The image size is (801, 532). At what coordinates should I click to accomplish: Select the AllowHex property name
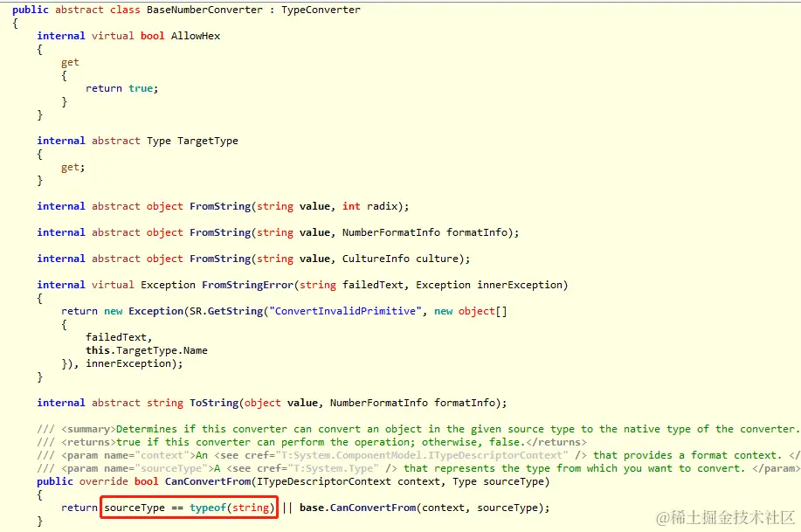tap(196, 36)
